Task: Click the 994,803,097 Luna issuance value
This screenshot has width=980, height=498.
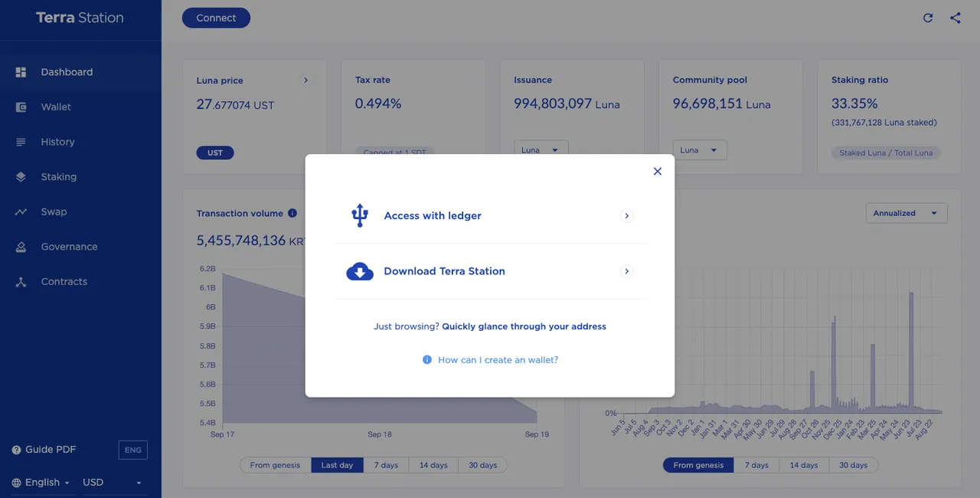Action: (x=567, y=103)
